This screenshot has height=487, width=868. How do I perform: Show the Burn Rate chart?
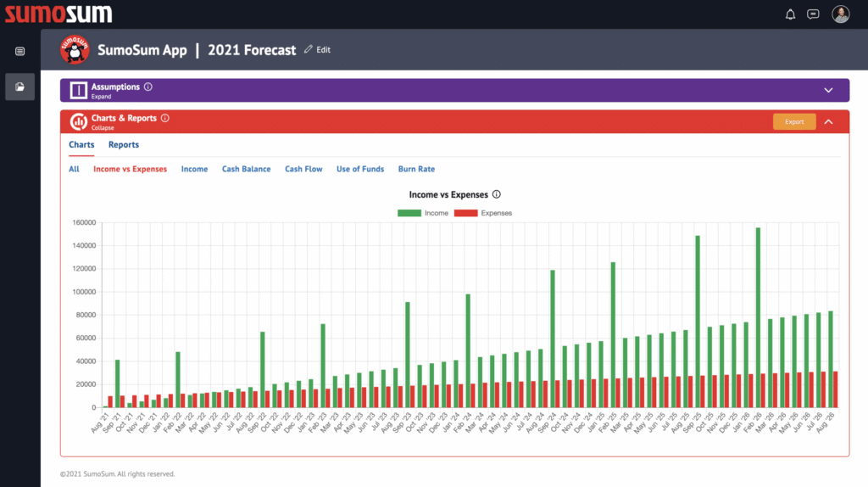[x=416, y=169]
